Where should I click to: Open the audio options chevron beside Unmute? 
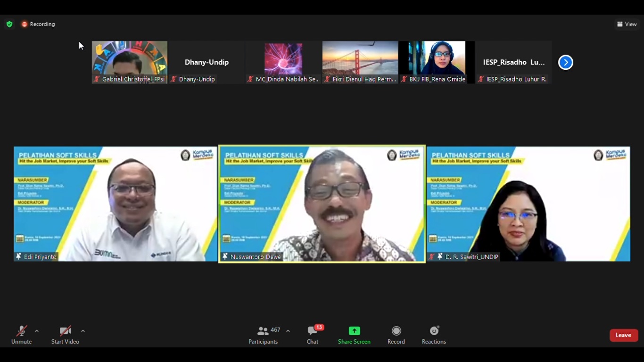36,330
